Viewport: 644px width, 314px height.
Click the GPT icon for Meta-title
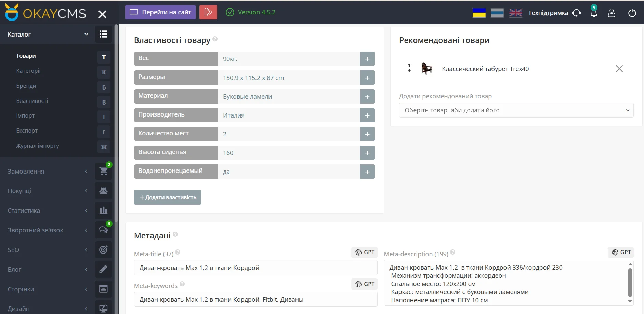pos(364,252)
